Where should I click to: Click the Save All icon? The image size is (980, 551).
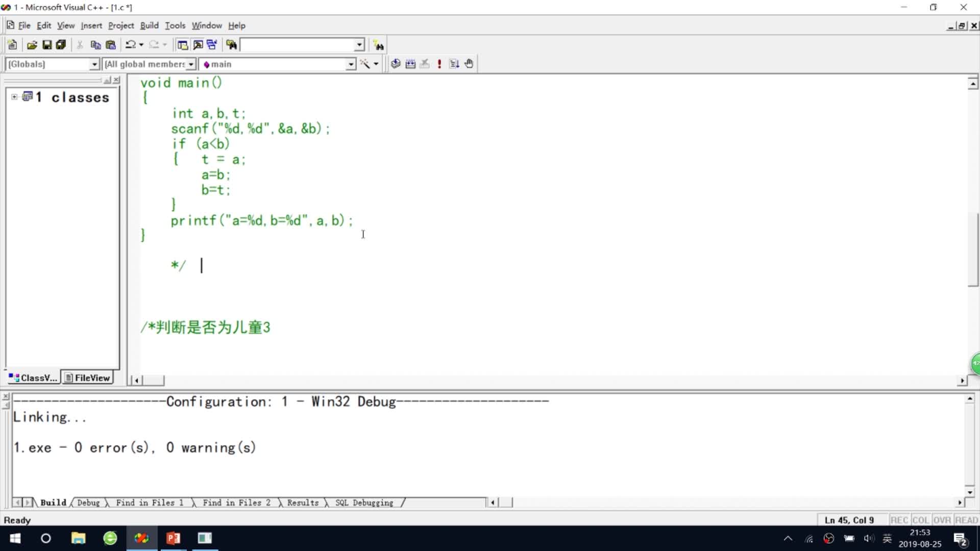(x=61, y=45)
